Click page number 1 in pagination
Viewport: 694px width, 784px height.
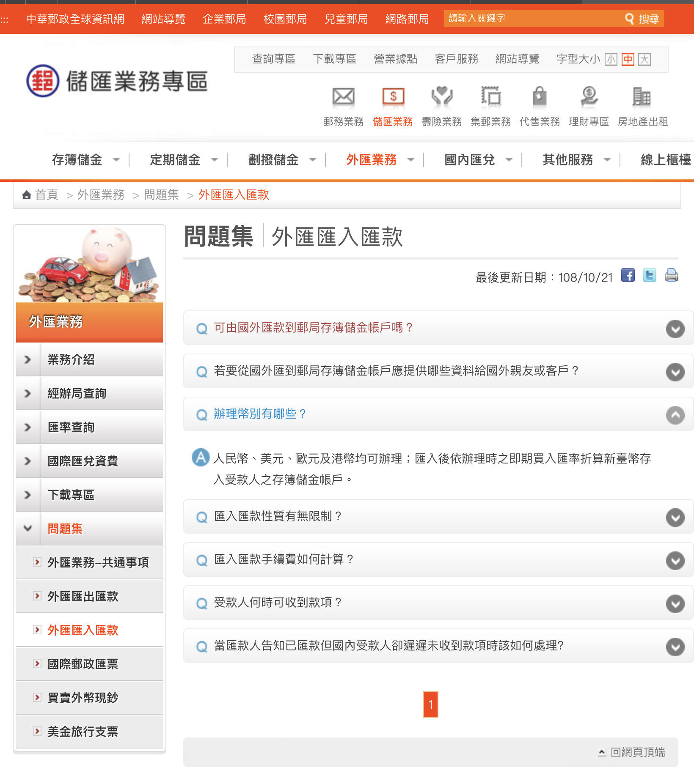430,705
